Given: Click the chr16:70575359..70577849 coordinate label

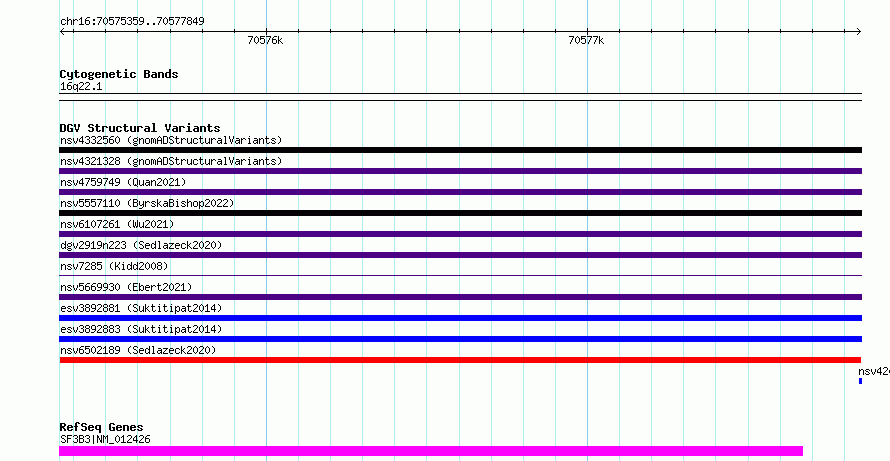Looking at the screenshot, I should [132, 22].
